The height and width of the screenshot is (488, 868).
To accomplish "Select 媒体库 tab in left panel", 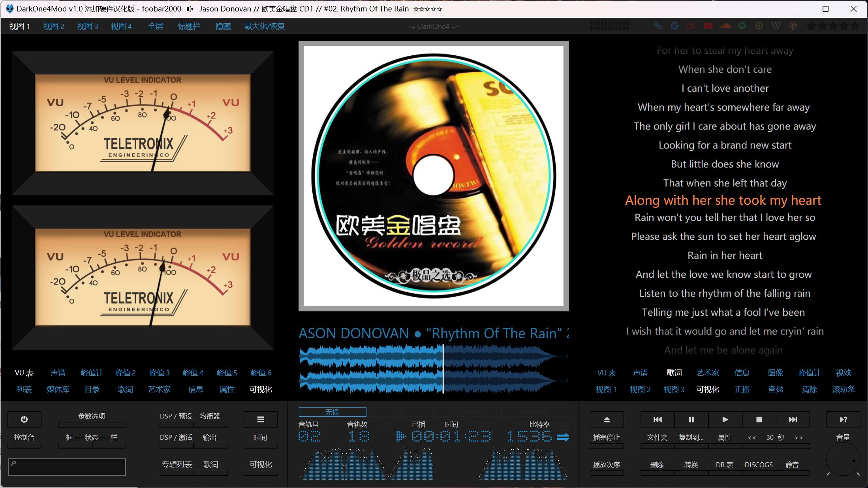I will click(58, 389).
